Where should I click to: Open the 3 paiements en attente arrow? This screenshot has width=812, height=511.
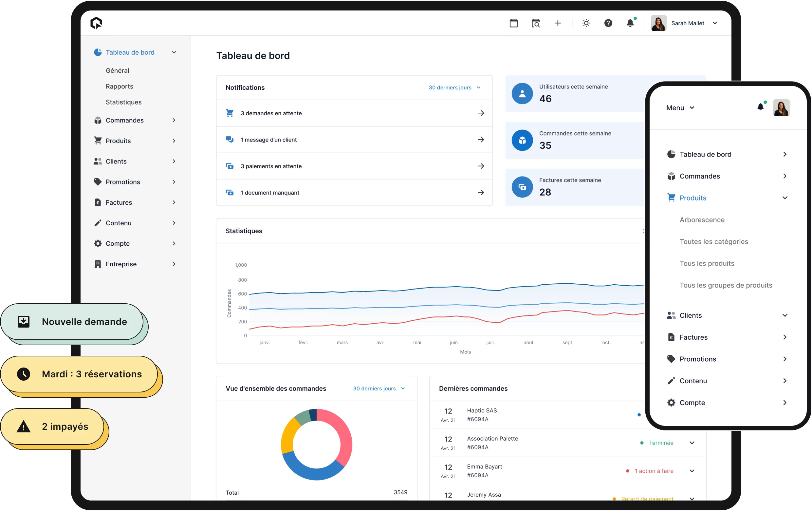point(481,166)
